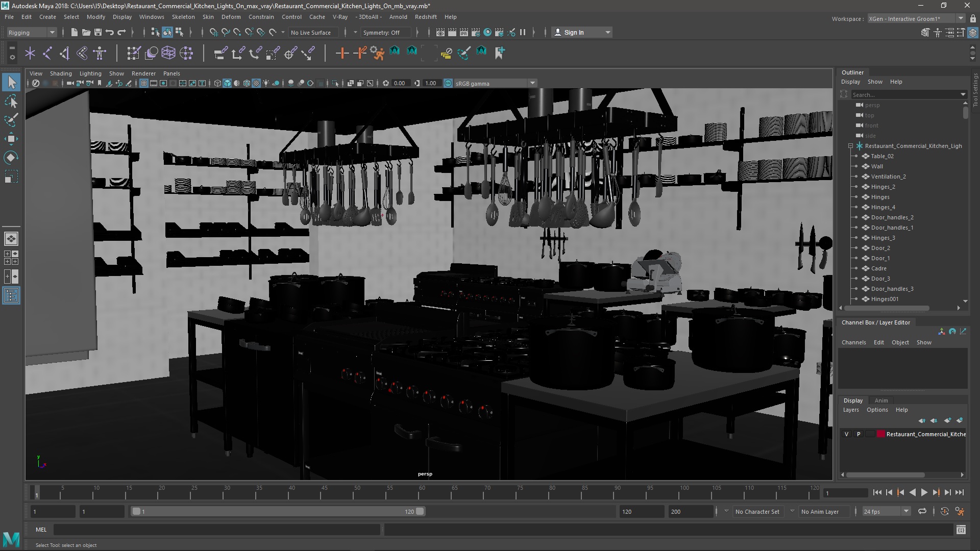Toggle the loop playback button
The width and height of the screenshot is (980, 551).
point(922,511)
